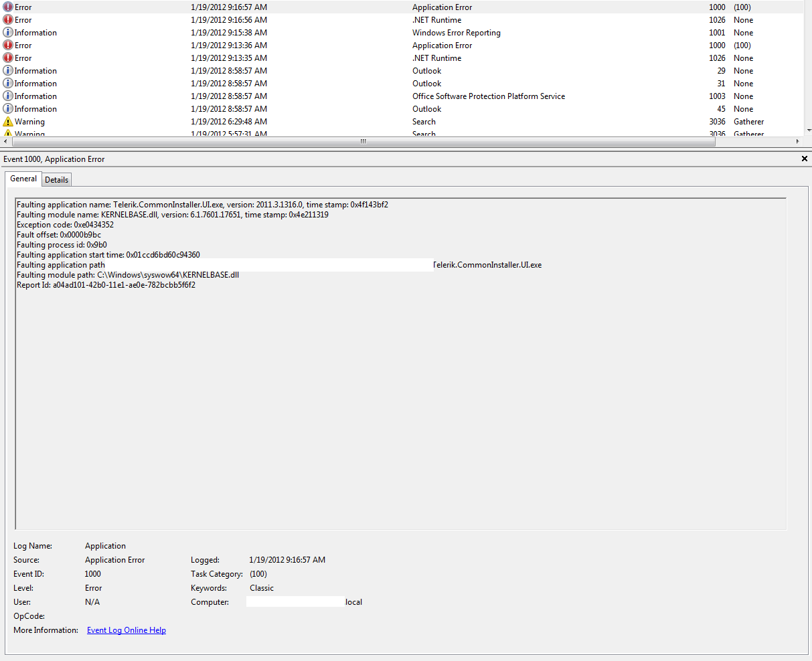The width and height of the screenshot is (812, 661).
Task: Click the "Faulting process id: 0x9b0" line
Action: click(62, 245)
